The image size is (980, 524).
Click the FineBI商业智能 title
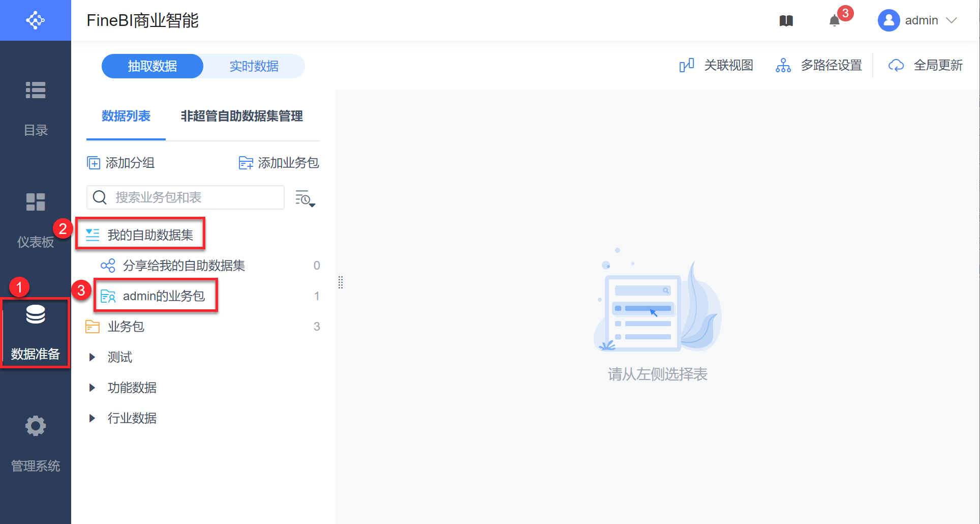tap(142, 20)
